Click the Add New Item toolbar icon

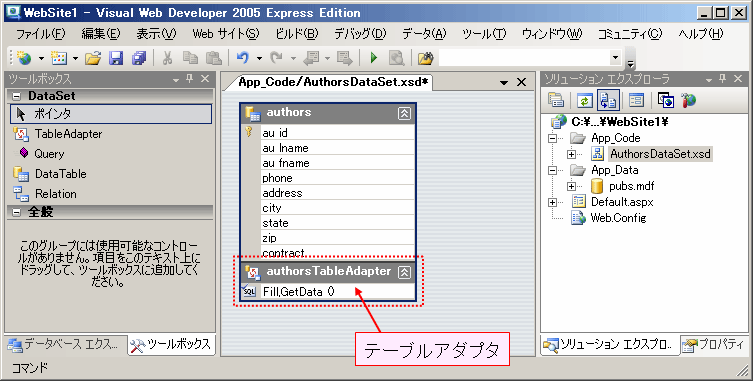click(59, 58)
